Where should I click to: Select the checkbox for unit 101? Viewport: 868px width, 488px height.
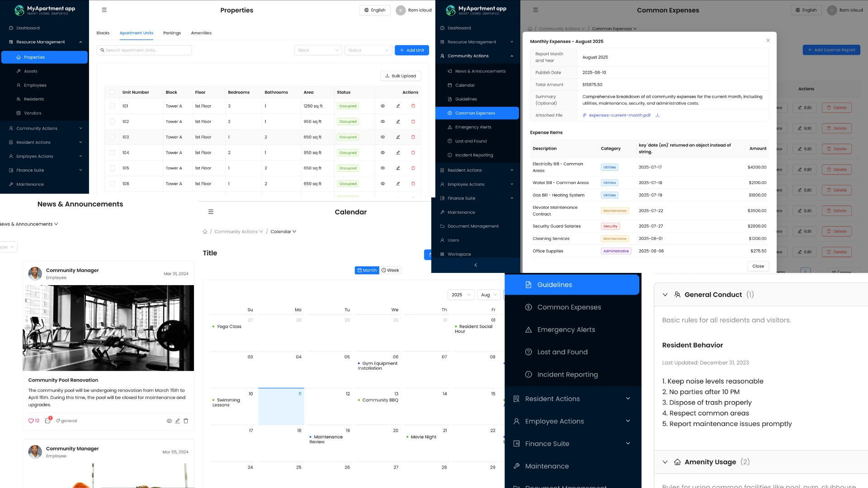pyautogui.click(x=112, y=106)
